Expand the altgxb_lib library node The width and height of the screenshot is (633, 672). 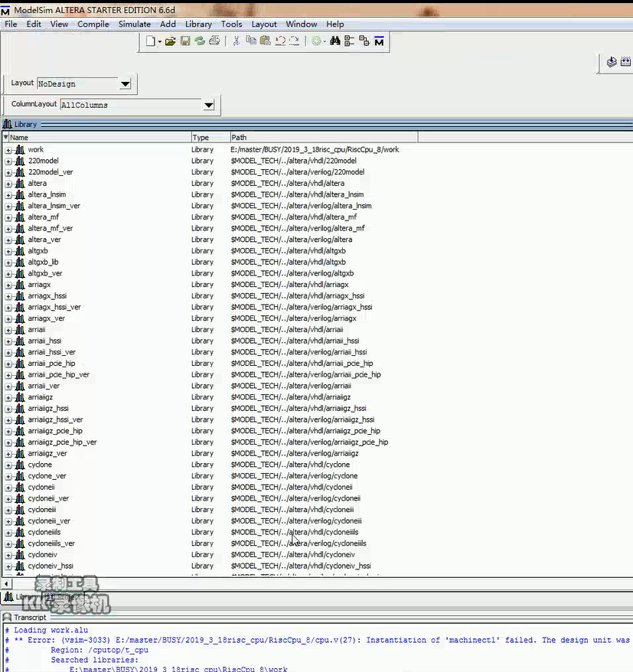coord(8,263)
